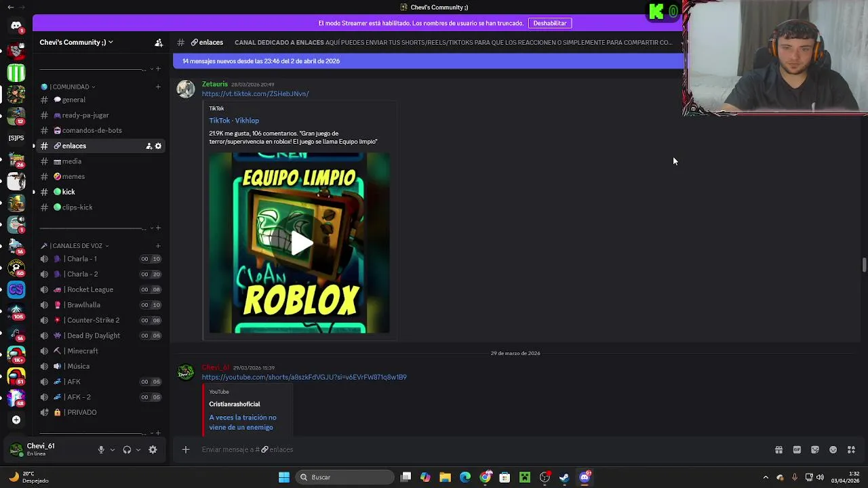
Task: Toggle microphone mute
Action: [x=101, y=449]
